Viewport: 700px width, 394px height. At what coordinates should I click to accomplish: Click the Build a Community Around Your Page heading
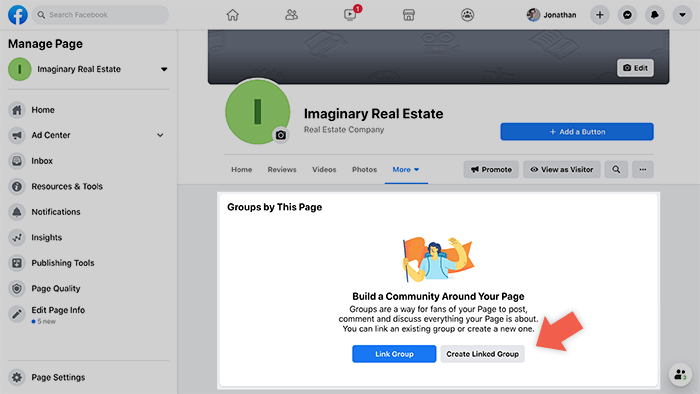[438, 296]
